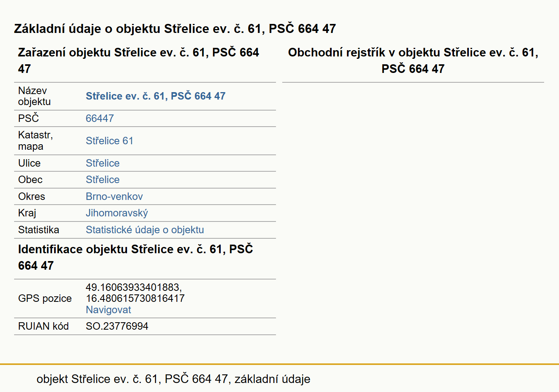Click the GPS pozice row label
This screenshot has height=392, width=559.
[45, 298]
